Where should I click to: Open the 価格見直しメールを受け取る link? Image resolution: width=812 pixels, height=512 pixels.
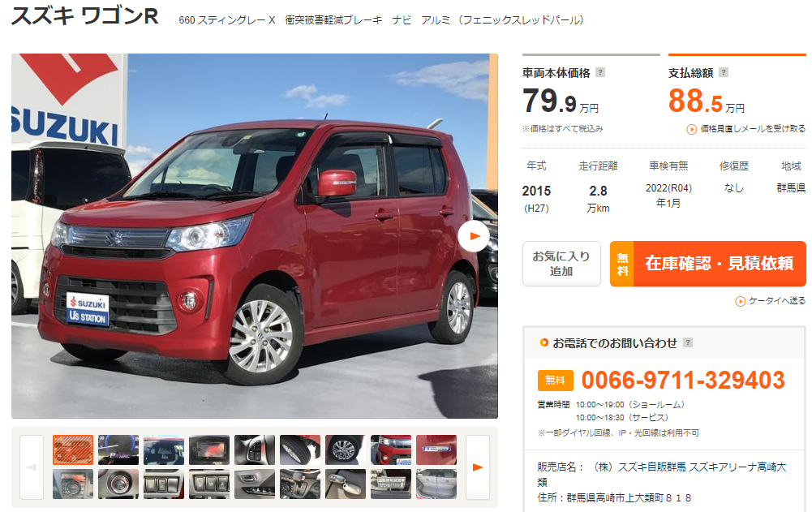pyautogui.click(x=753, y=128)
